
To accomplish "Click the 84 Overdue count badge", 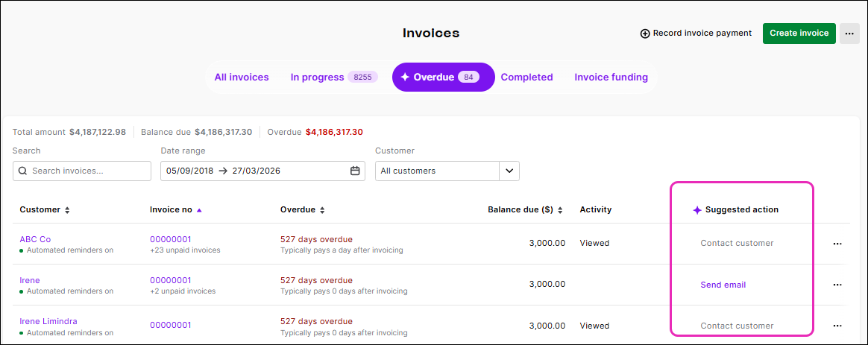I will coord(468,77).
